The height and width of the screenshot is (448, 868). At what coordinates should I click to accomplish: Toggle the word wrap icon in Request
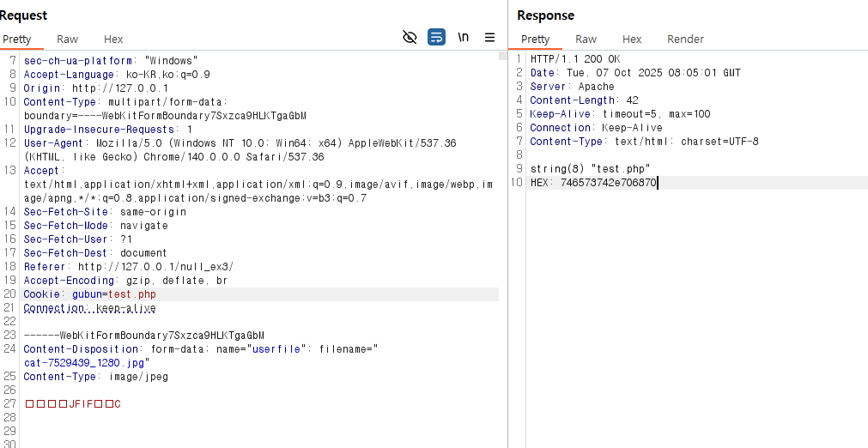[x=436, y=37]
